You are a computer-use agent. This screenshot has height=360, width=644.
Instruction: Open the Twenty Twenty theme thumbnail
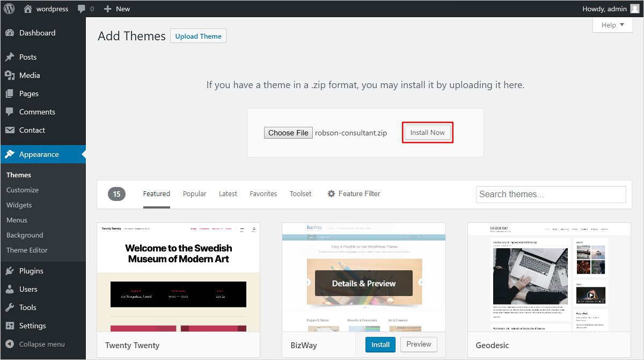click(x=178, y=277)
